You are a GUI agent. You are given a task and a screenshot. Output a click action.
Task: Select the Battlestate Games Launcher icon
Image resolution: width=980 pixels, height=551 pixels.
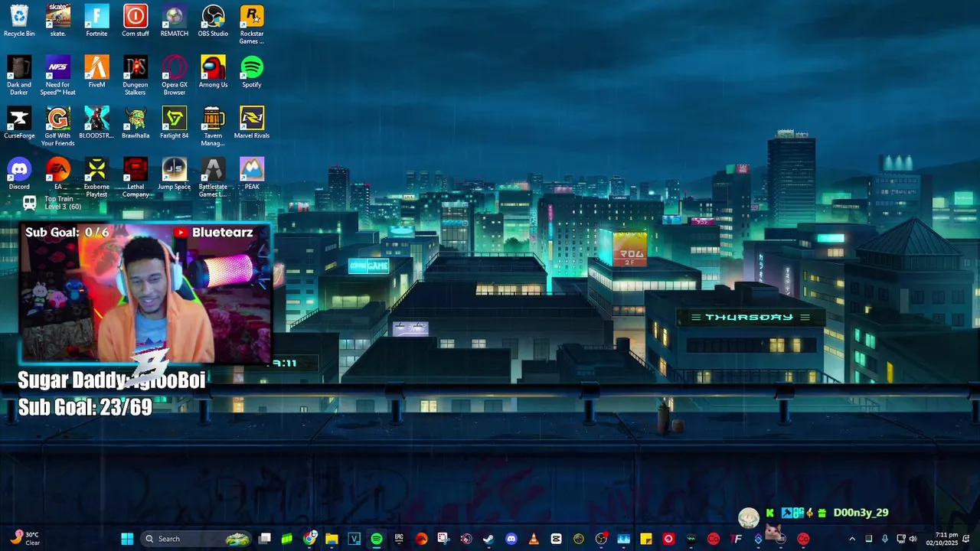[213, 178]
